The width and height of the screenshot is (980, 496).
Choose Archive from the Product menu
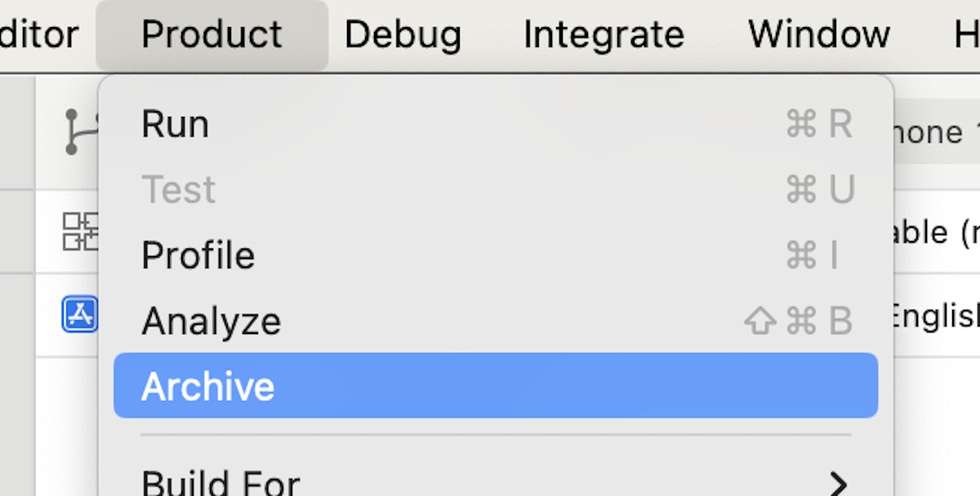click(208, 386)
